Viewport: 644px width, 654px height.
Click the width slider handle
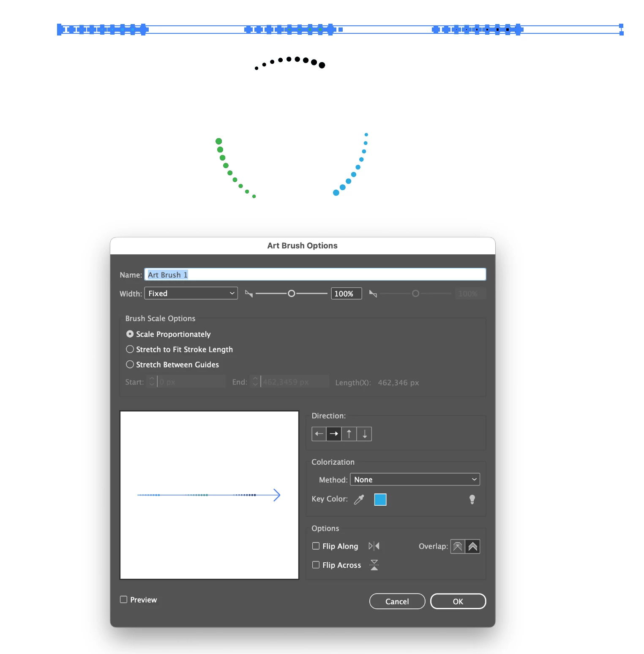tap(291, 294)
